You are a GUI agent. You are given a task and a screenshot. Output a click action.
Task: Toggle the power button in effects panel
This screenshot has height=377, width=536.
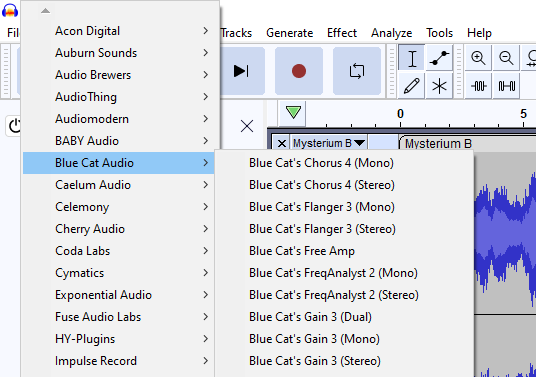14,126
